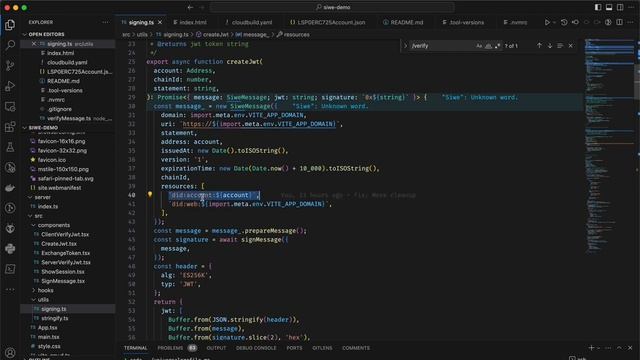This screenshot has width=640, height=360.
Task: Toggle Match Whole Word in find
Action: click(x=488, y=46)
